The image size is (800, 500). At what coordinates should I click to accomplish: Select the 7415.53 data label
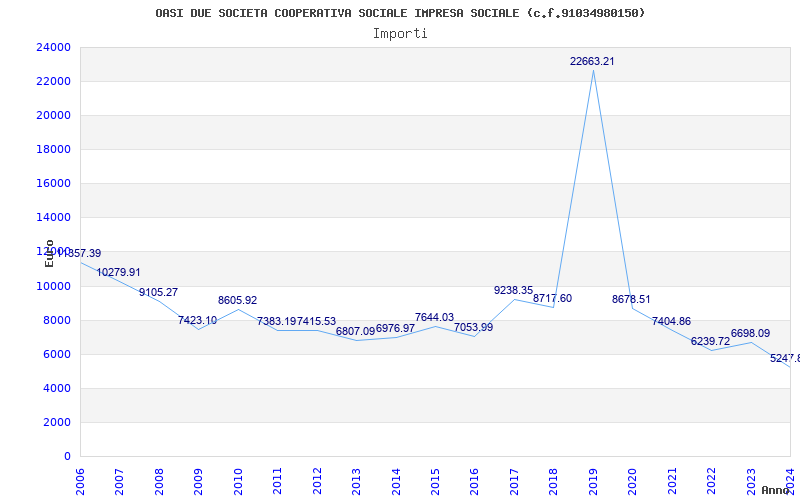tap(316, 321)
